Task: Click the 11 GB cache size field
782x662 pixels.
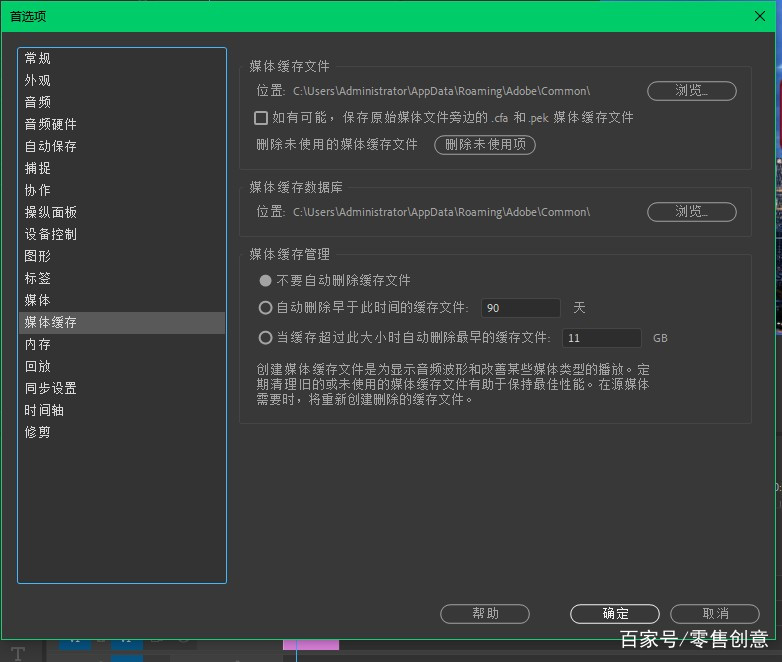Action: point(601,338)
